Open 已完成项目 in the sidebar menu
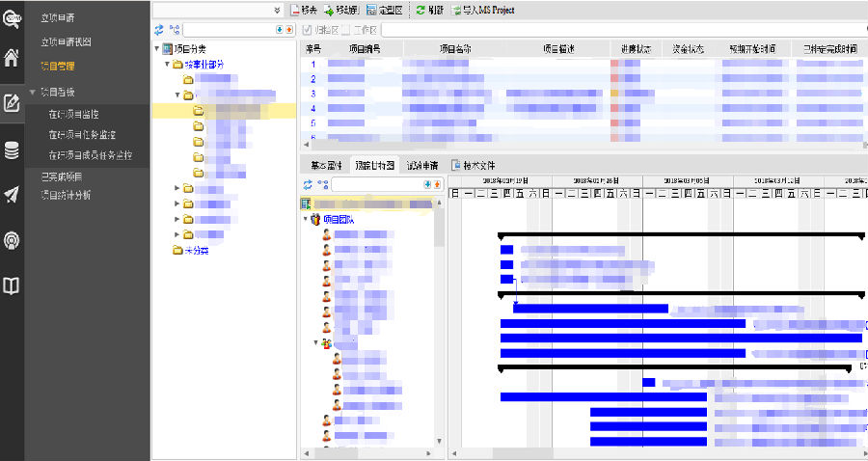868x461 pixels. [62, 177]
